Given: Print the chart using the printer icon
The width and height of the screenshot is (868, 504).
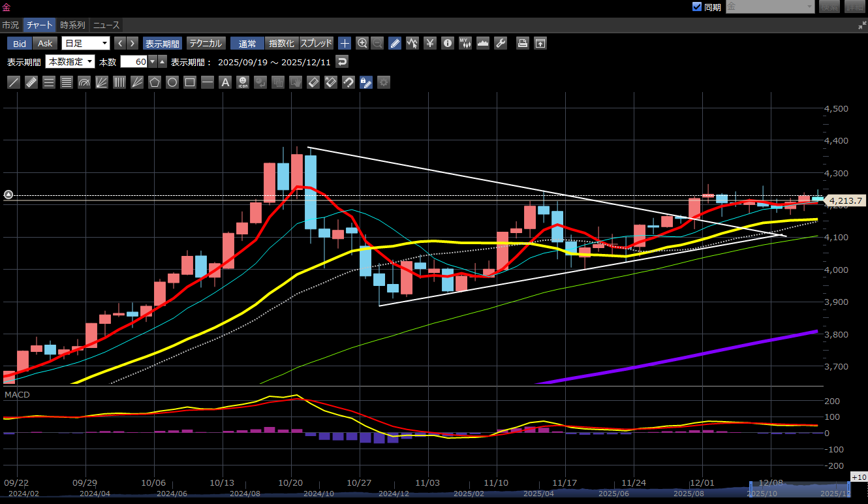Looking at the screenshot, I should point(523,44).
